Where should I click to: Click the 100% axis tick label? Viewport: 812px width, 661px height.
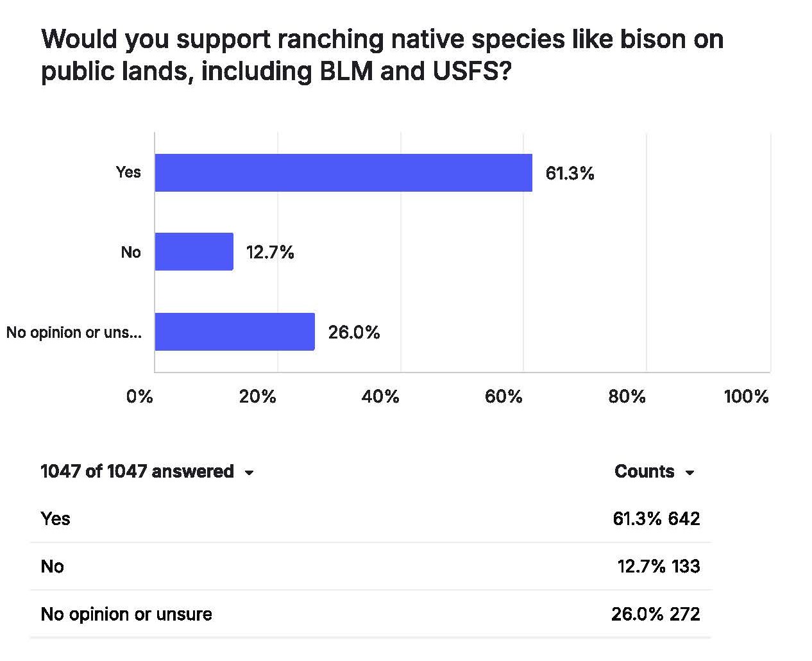click(746, 396)
